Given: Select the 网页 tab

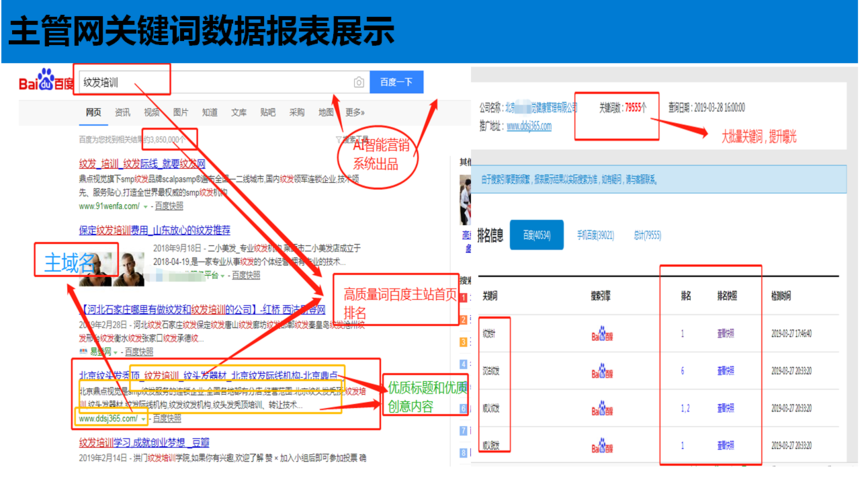Looking at the screenshot, I should click(93, 112).
